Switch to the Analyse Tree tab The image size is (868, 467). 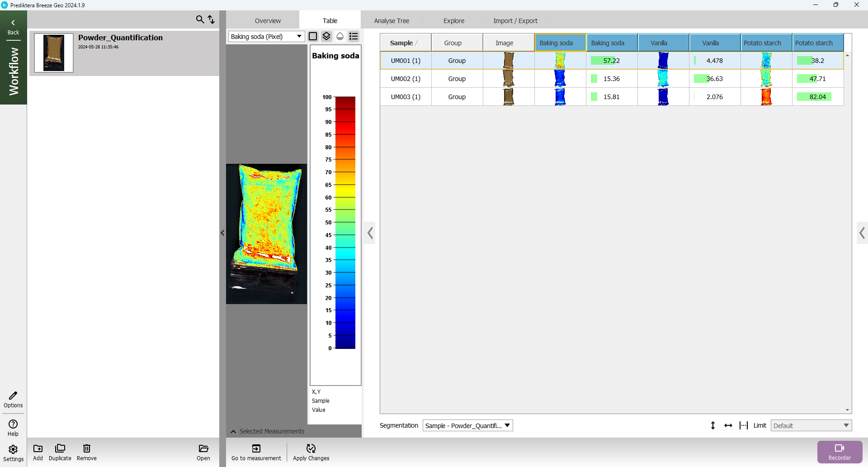[x=392, y=21]
